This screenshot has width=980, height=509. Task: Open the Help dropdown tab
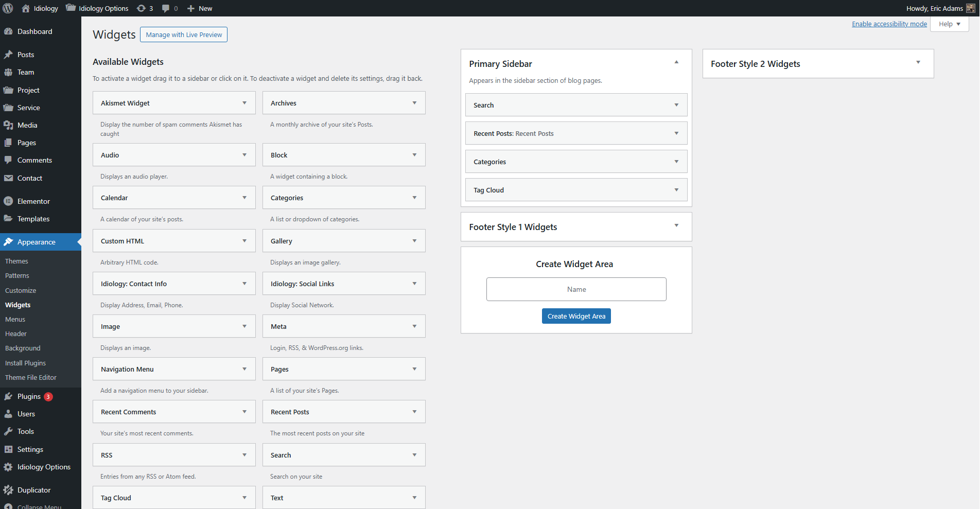949,24
